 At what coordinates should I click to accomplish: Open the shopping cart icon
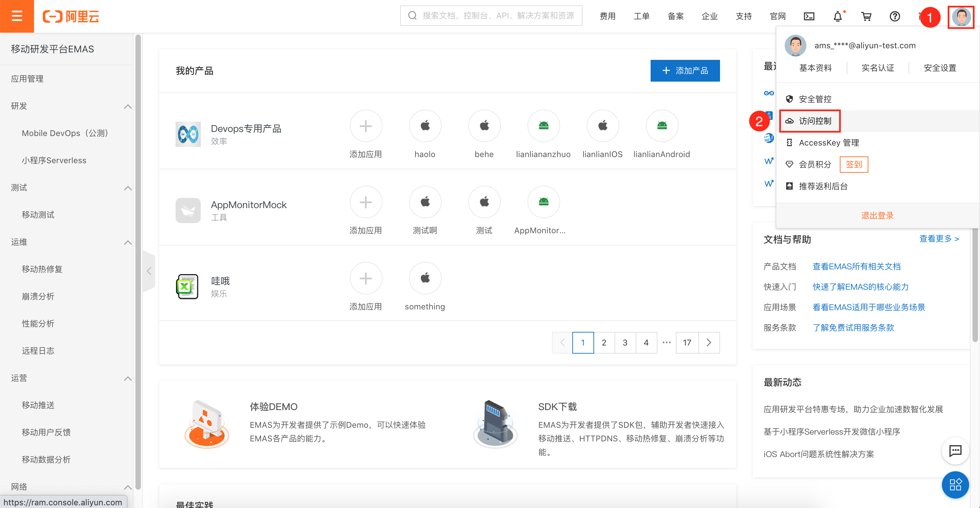tap(866, 16)
